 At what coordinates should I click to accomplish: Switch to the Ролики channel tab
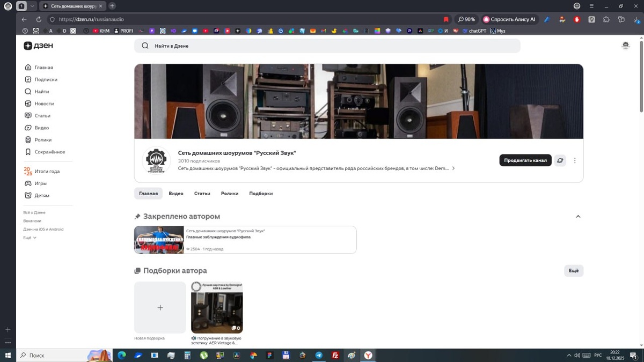(230, 194)
